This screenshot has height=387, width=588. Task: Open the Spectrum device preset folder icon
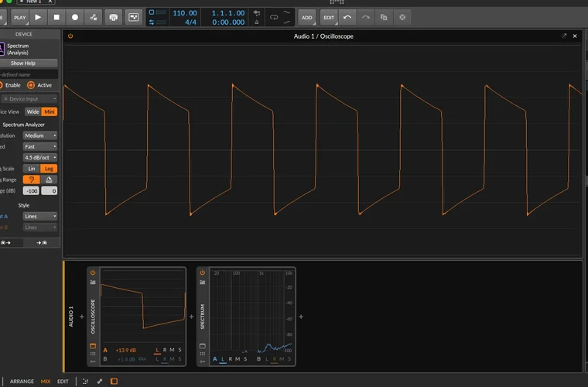click(x=202, y=283)
